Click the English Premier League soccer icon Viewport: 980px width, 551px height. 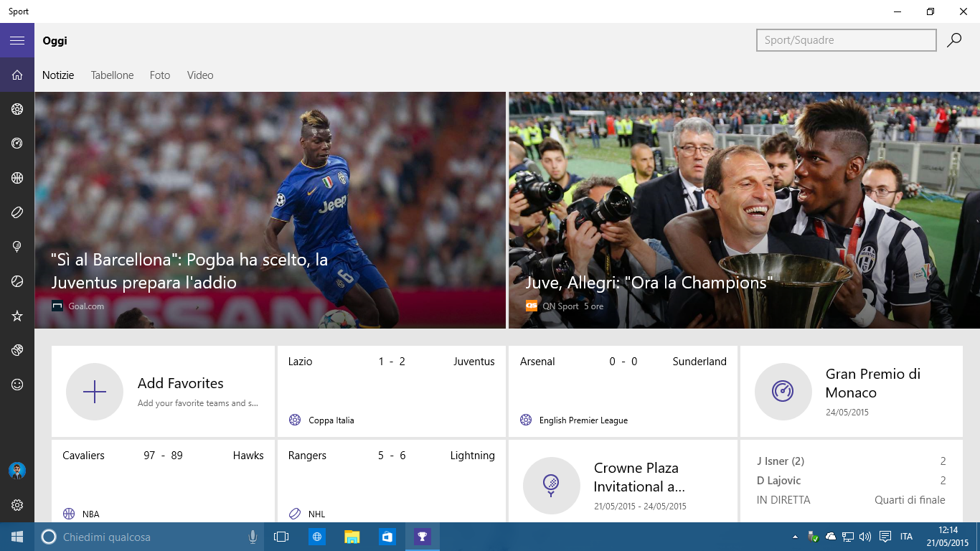coord(526,420)
